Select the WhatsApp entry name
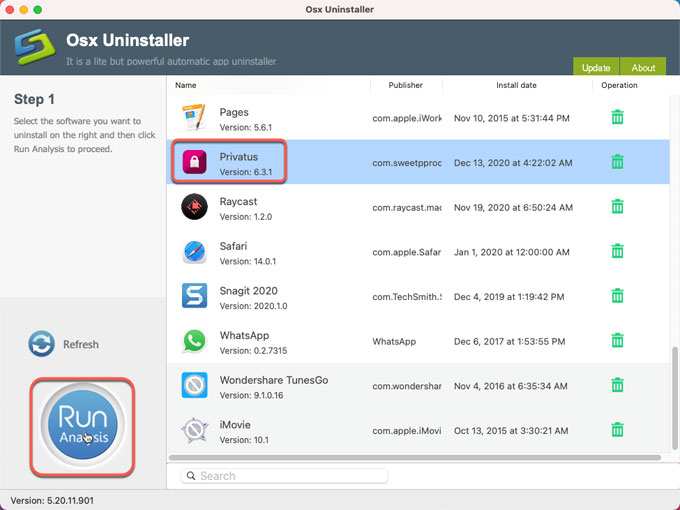Image resolution: width=680 pixels, height=510 pixels. point(244,336)
